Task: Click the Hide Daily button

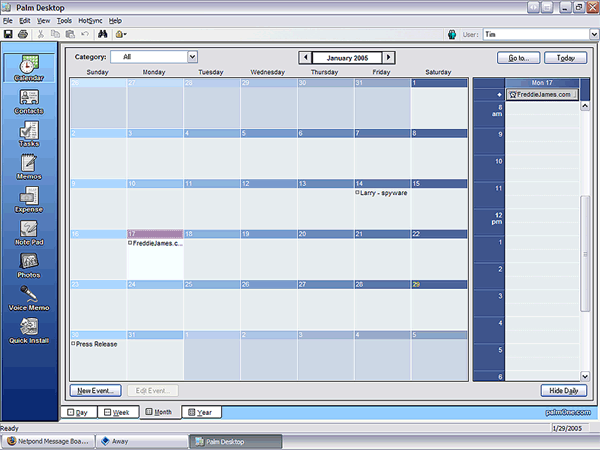Action: [x=564, y=390]
